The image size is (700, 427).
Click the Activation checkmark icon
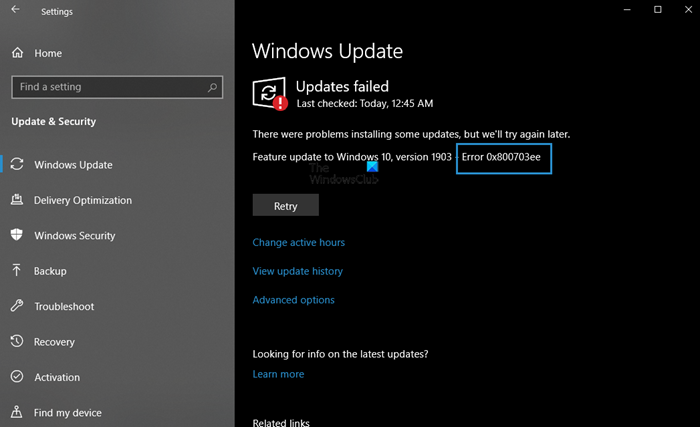click(17, 376)
